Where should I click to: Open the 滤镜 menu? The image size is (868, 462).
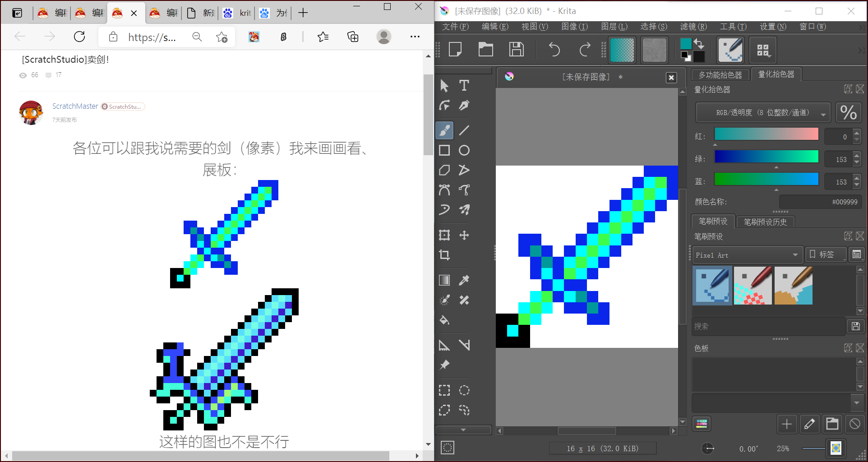click(x=693, y=27)
